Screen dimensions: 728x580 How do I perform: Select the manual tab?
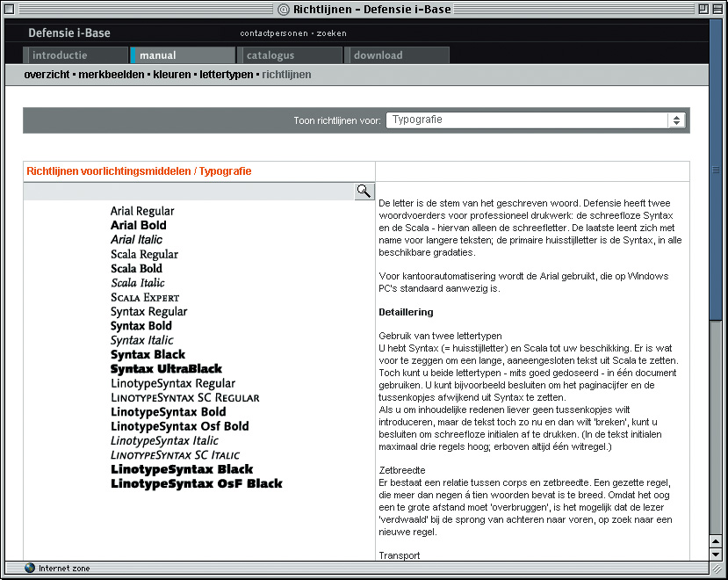[183, 55]
